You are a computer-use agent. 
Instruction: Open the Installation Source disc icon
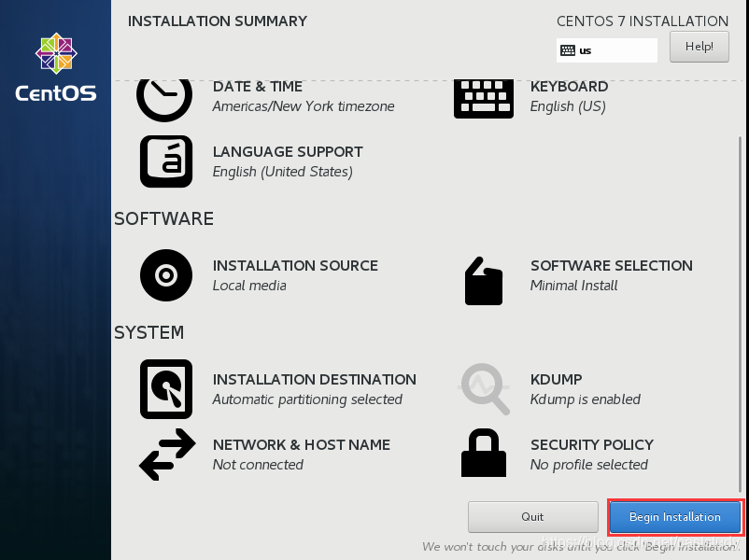166,275
